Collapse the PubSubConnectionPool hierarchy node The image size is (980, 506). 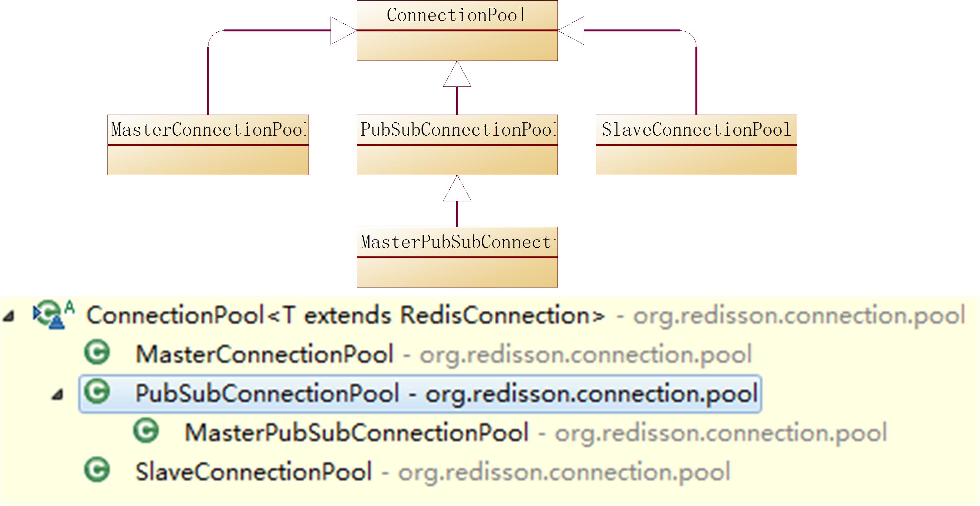(x=57, y=394)
